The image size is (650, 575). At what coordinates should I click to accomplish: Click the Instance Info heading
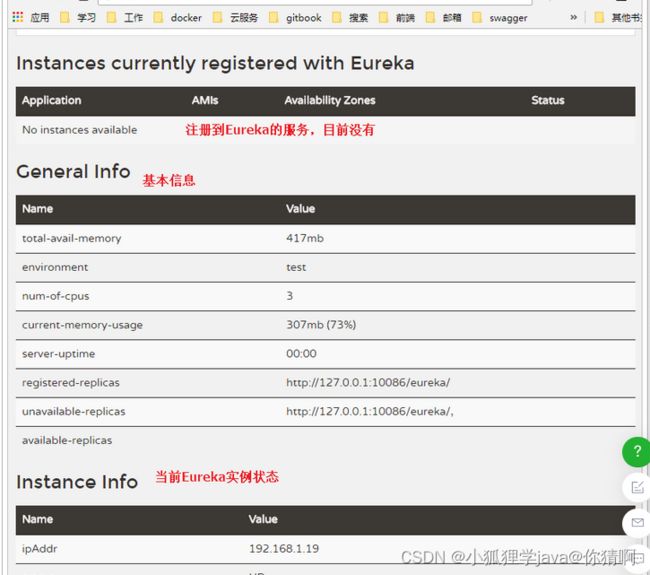[77, 482]
